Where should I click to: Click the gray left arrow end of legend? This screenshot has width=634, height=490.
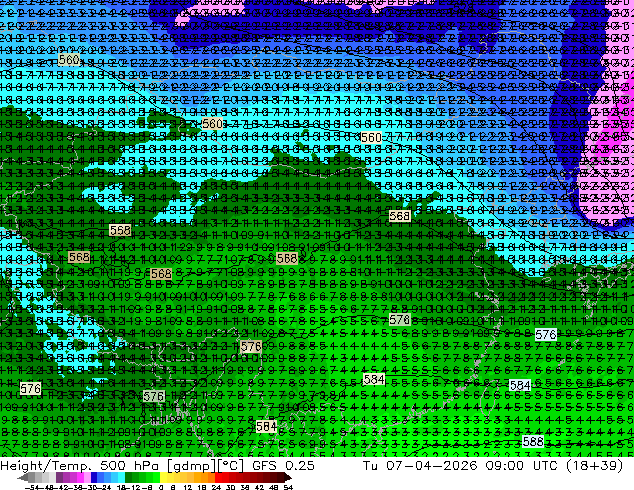tap(22, 477)
